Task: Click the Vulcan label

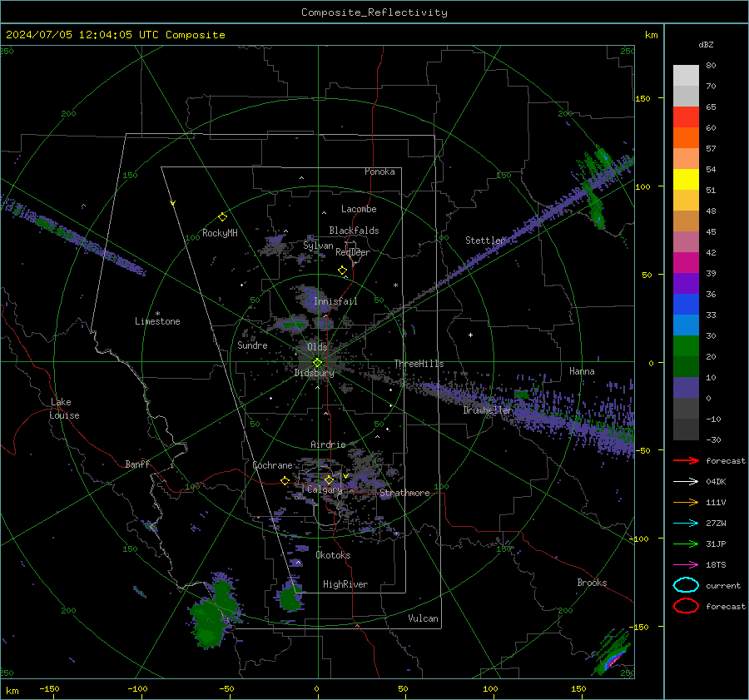Action: point(424,618)
